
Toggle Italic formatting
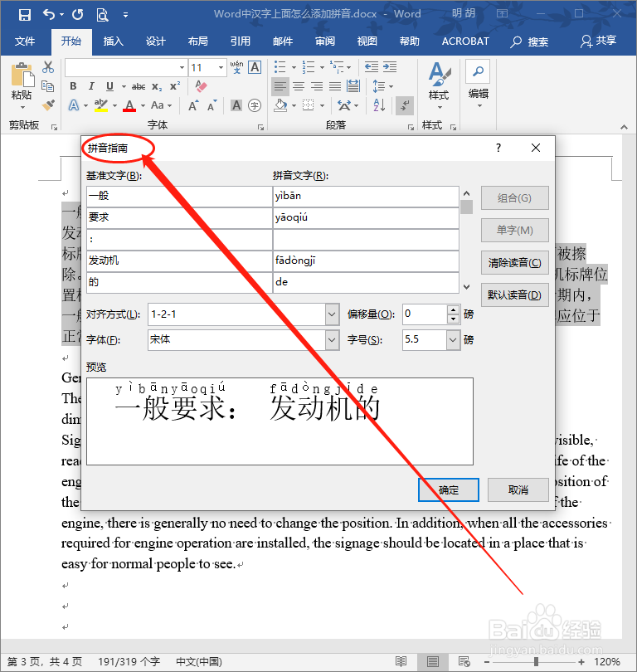(91, 86)
